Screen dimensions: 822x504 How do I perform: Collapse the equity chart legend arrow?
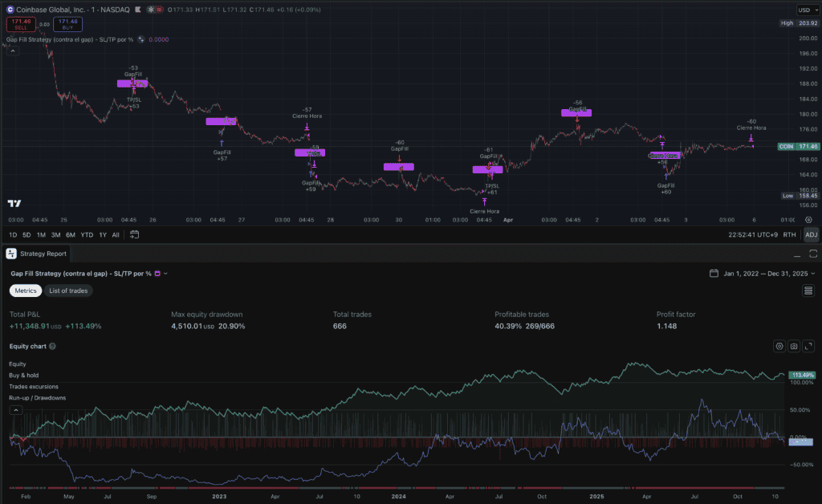click(16, 409)
